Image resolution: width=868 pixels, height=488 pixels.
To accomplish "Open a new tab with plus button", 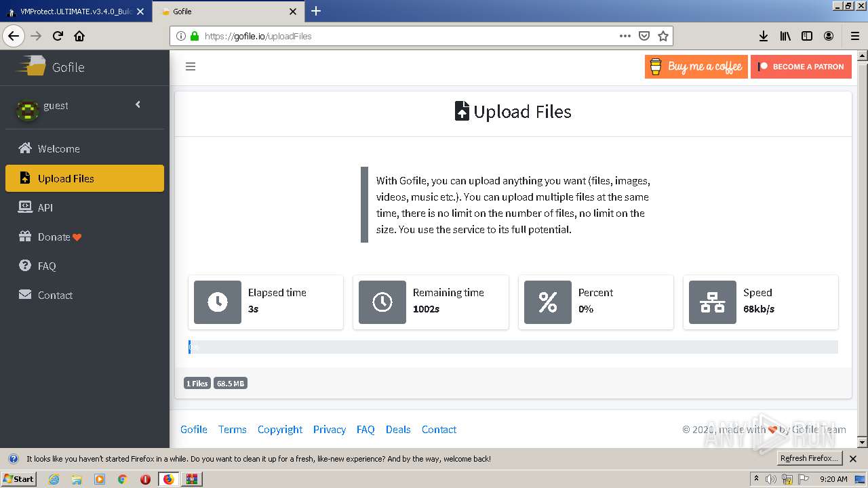I will [x=316, y=11].
